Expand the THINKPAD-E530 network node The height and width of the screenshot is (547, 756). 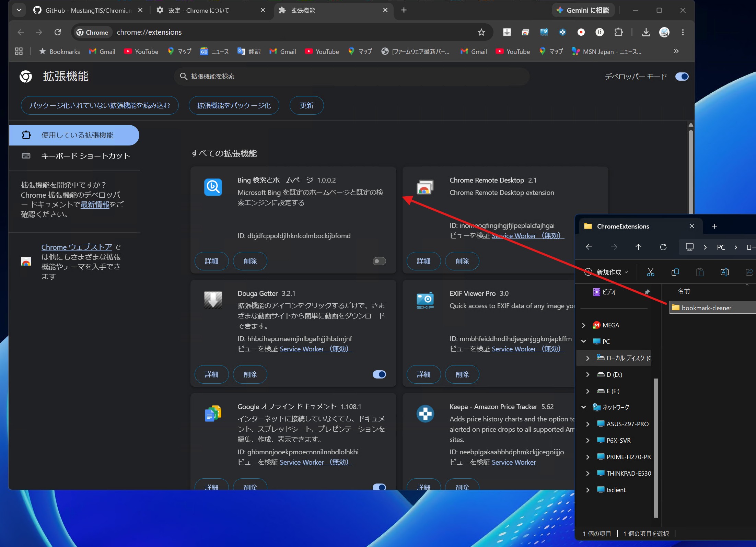pos(588,473)
